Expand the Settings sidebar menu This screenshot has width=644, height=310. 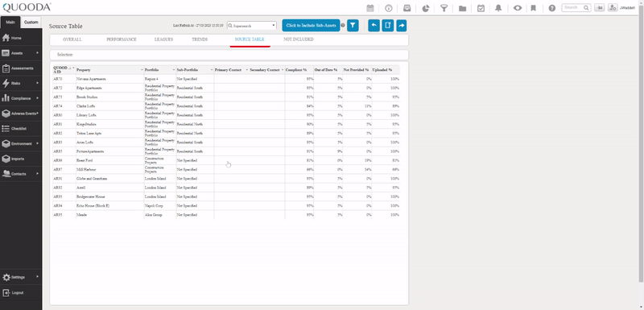(21, 277)
